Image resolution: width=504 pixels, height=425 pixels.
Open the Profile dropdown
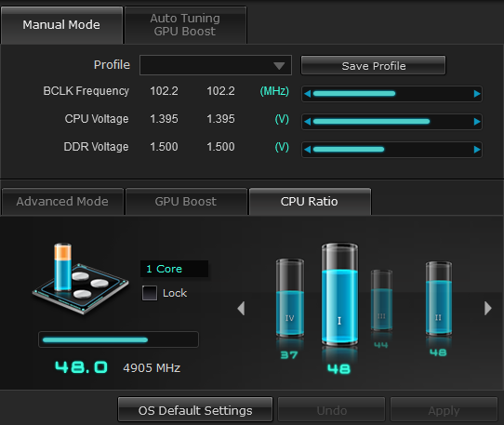[216, 65]
